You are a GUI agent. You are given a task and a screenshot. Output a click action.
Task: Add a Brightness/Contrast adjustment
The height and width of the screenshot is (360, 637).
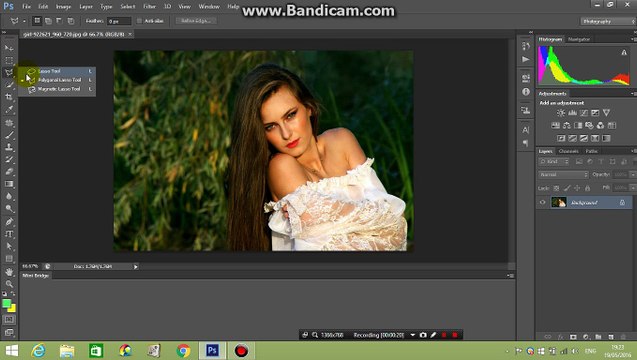coord(561,113)
